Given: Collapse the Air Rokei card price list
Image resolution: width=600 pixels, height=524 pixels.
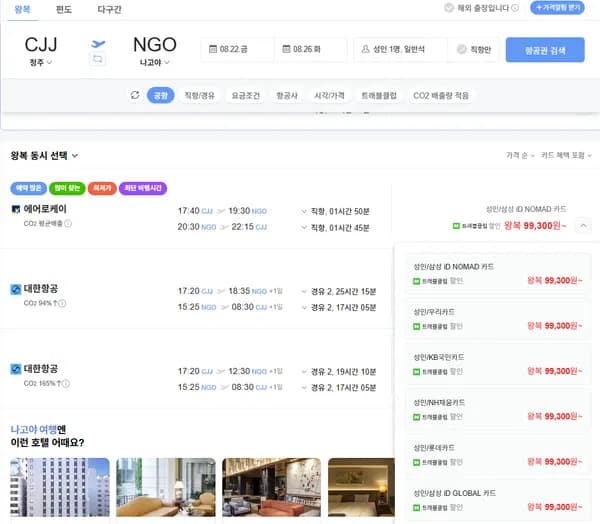Looking at the screenshot, I should click(583, 226).
